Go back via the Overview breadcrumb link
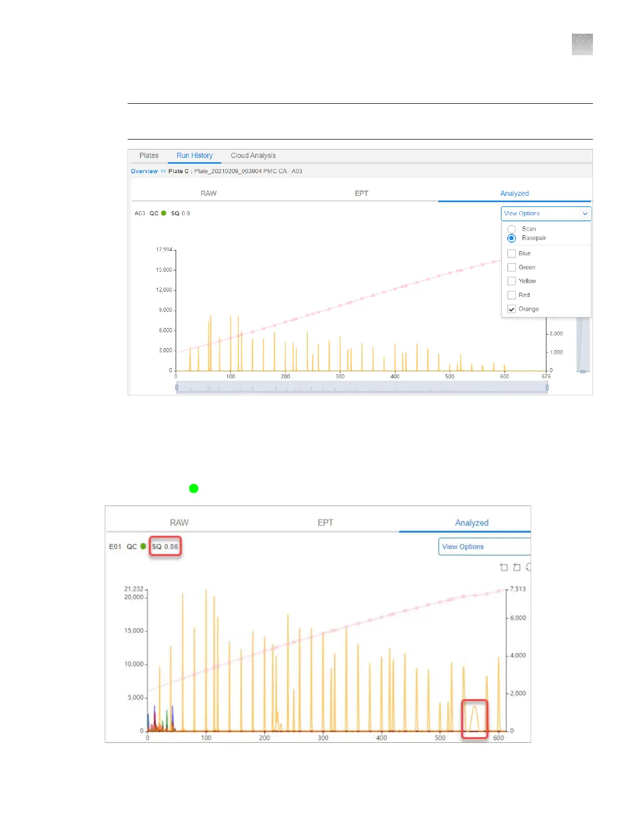644x834 pixels. pos(144,171)
